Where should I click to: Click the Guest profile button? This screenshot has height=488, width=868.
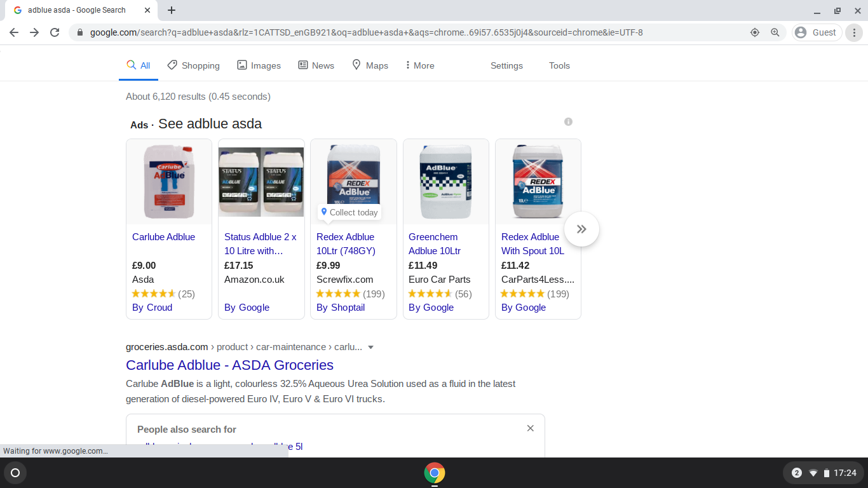click(x=817, y=32)
